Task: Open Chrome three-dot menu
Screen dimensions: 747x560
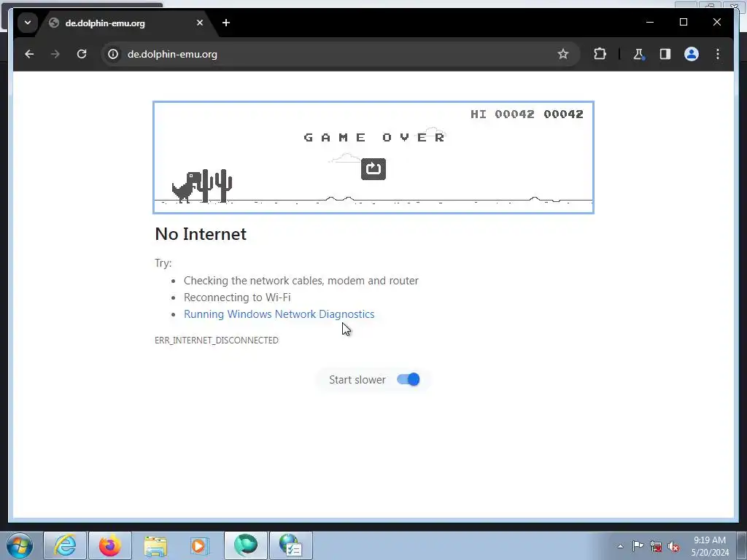Action: point(718,54)
